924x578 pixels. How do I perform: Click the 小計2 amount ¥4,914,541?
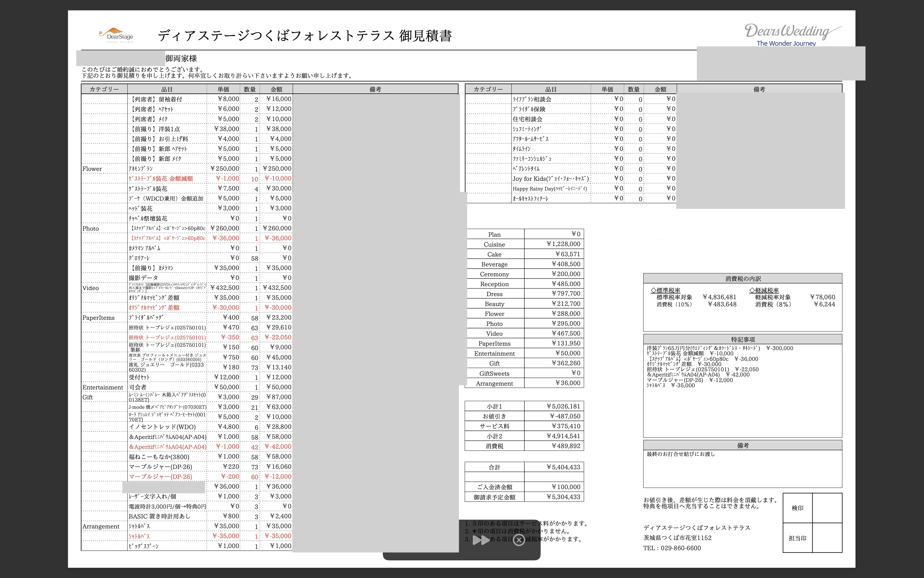[x=563, y=436]
